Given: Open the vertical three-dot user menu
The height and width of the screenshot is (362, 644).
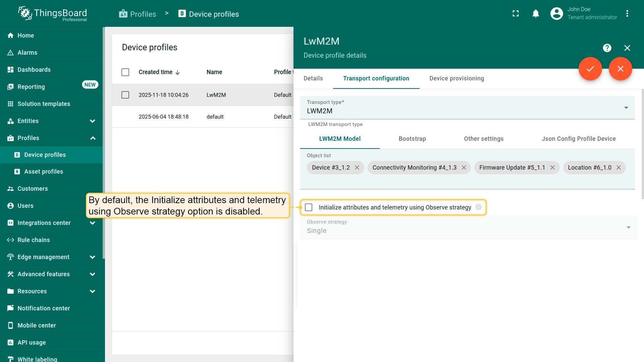Looking at the screenshot, I should click(x=627, y=14).
